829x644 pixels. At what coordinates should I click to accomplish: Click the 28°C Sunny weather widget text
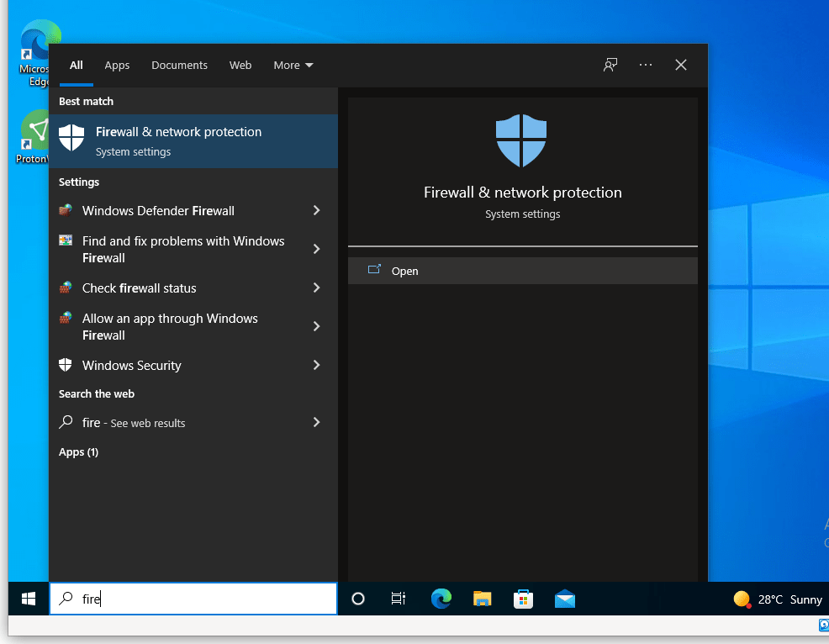pos(789,599)
